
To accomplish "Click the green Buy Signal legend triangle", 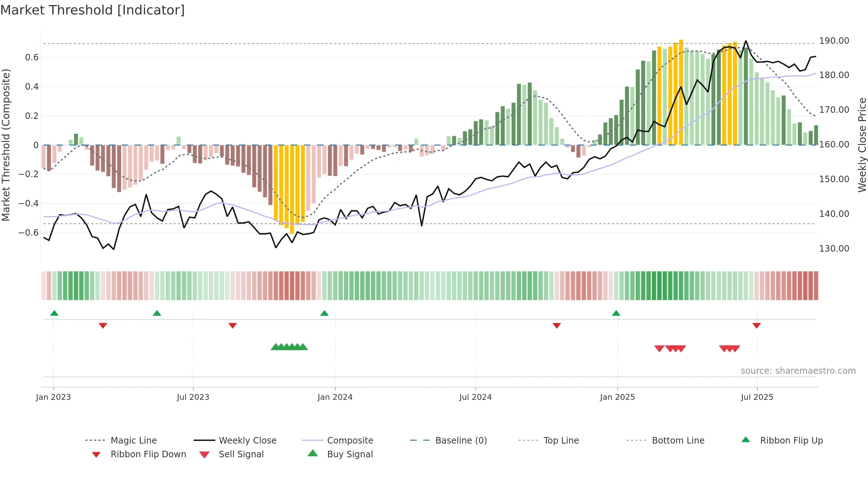I will coord(313,453).
